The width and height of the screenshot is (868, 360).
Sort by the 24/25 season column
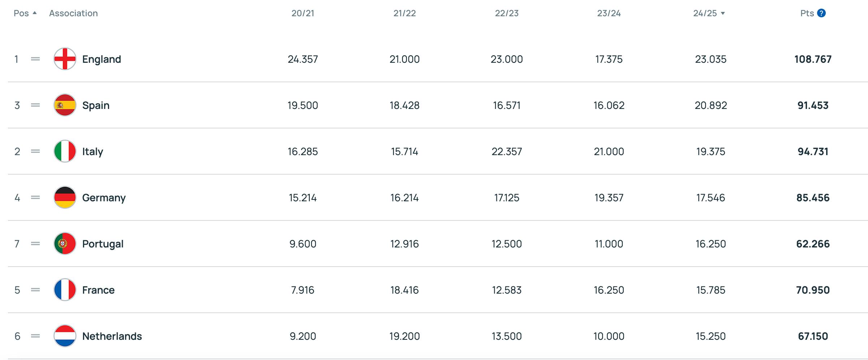tap(709, 13)
